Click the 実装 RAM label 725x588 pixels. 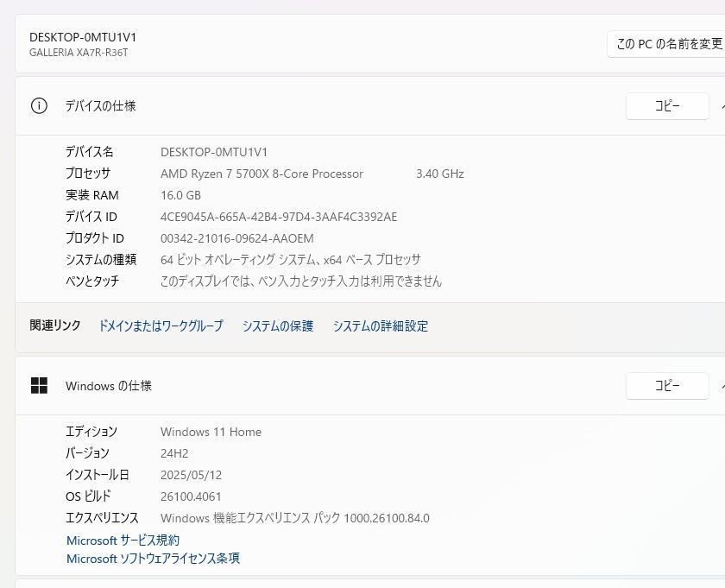coord(92,195)
